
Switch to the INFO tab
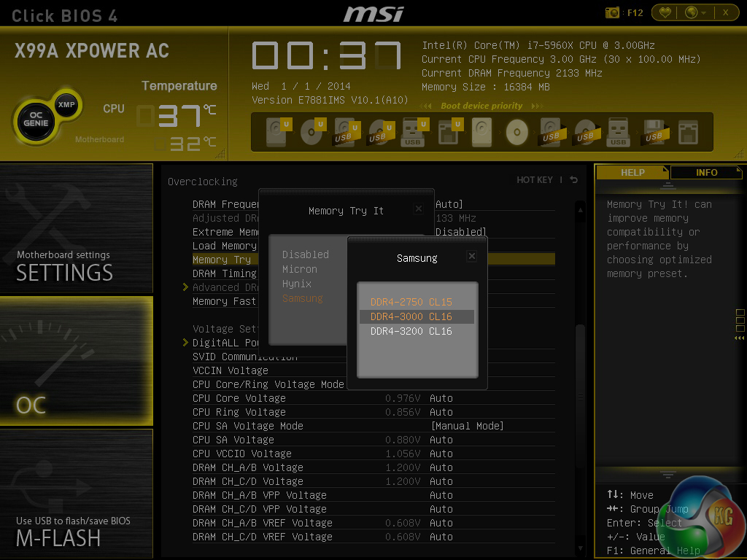(x=706, y=172)
